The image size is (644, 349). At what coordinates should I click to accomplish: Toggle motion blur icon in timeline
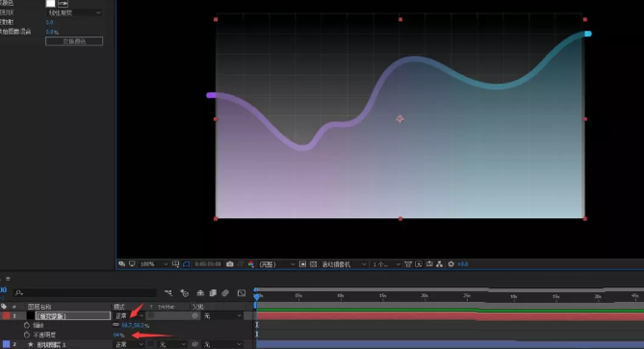click(225, 293)
